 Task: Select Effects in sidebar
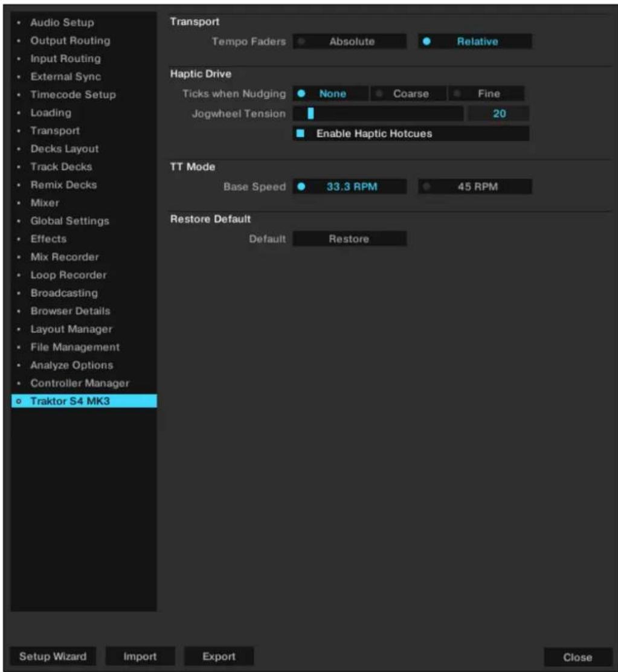83,239
